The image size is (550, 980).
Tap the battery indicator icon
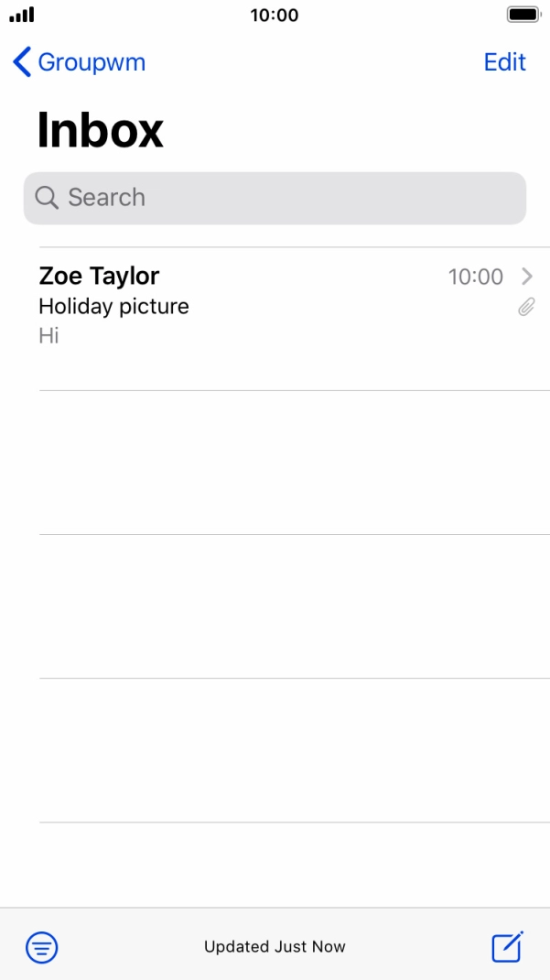tap(523, 15)
